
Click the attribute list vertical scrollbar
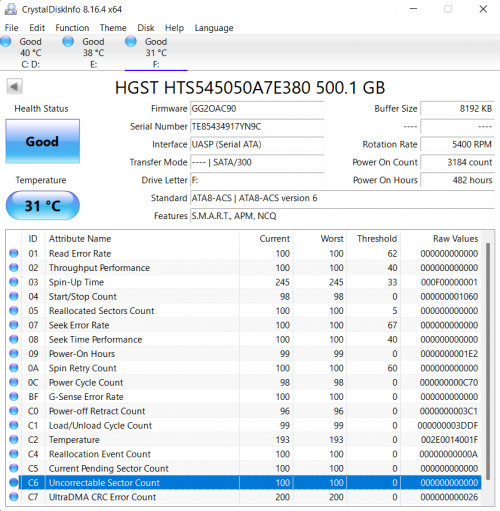(488, 362)
